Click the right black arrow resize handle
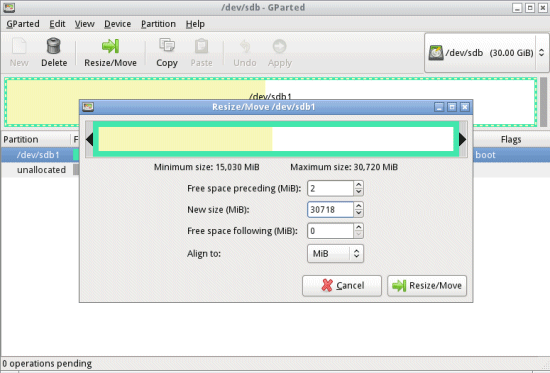Viewport: 550px width, 373px height. 463,139
